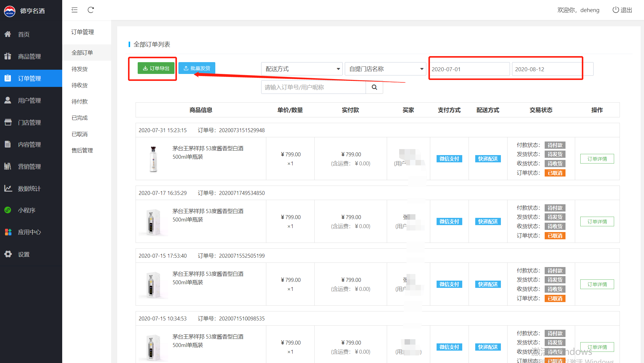The width and height of the screenshot is (644, 363).
Task: Select 待收货 in the order submenu
Action: (87, 85)
